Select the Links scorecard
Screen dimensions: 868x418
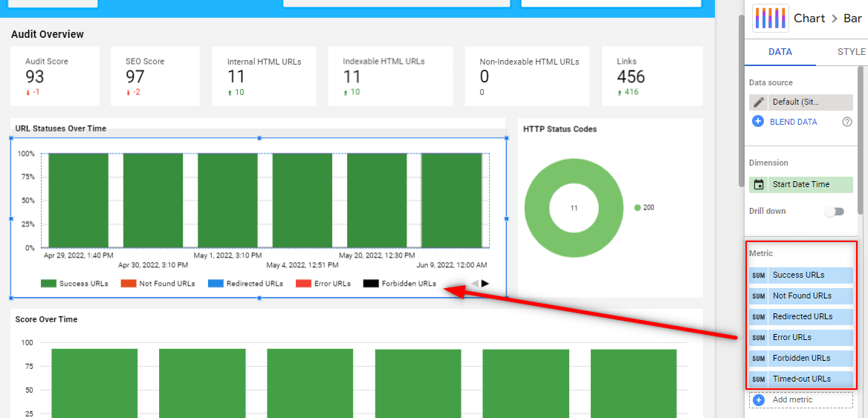[x=652, y=76]
